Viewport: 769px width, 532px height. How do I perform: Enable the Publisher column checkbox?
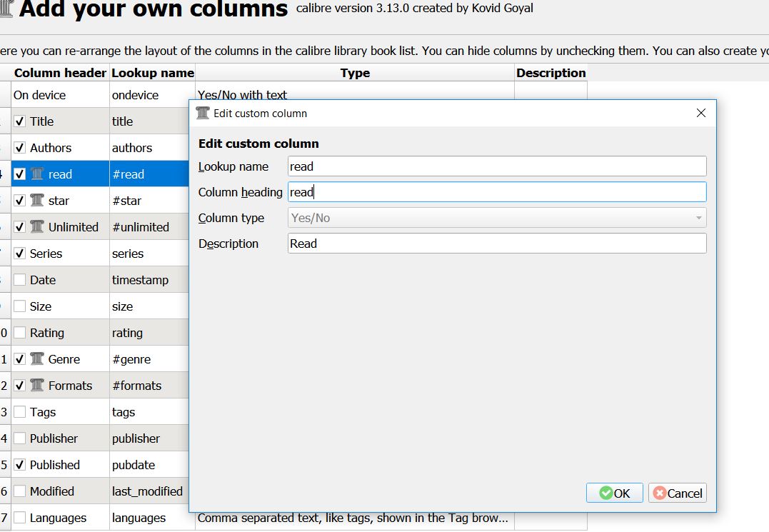19,438
